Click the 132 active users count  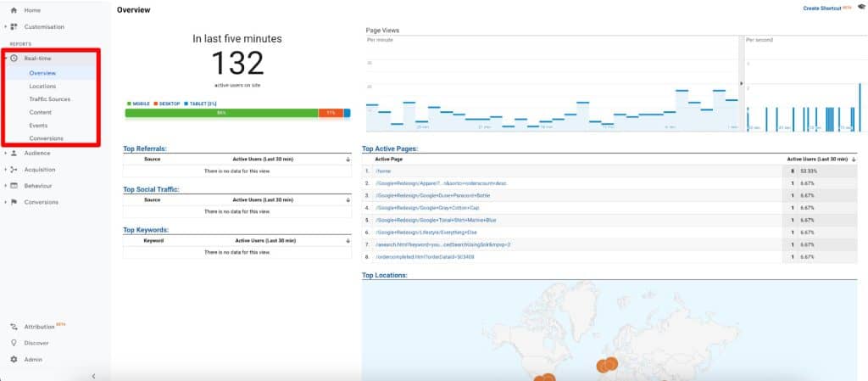tap(237, 63)
